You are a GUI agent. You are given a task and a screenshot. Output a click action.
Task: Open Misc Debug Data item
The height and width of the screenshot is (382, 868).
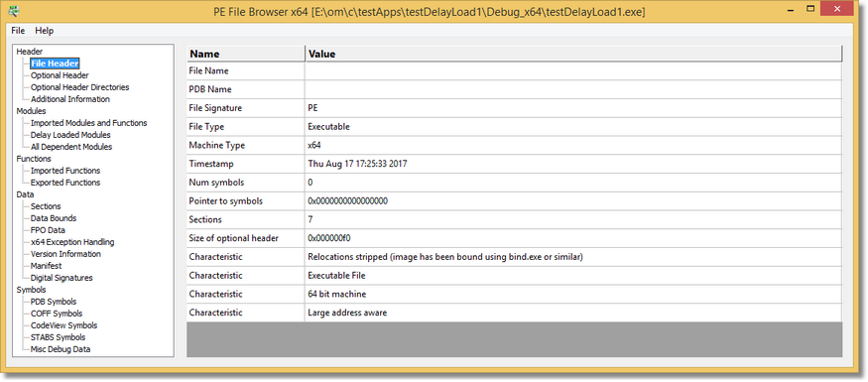(61, 349)
